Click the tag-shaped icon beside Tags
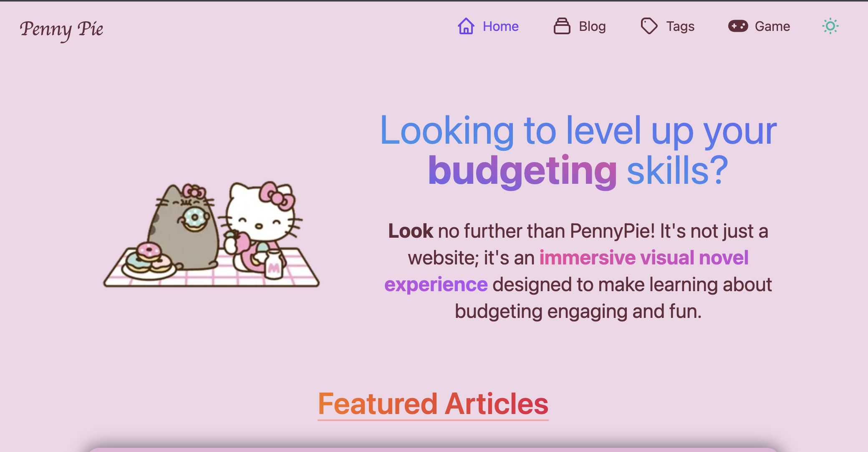Image resolution: width=868 pixels, height=452 pixels. pyautogui.click(x=649, y=26)
